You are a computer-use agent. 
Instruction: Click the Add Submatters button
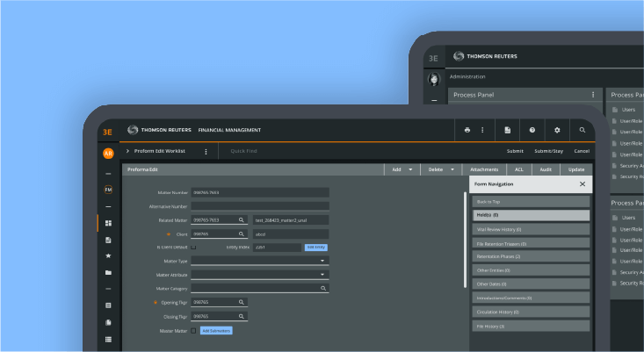point(216,331)
